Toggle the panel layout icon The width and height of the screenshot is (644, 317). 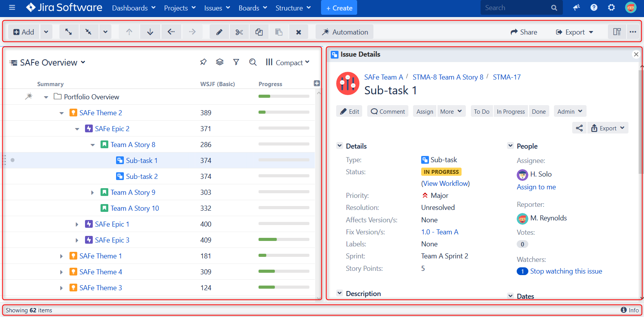click(x=617, y=32)
